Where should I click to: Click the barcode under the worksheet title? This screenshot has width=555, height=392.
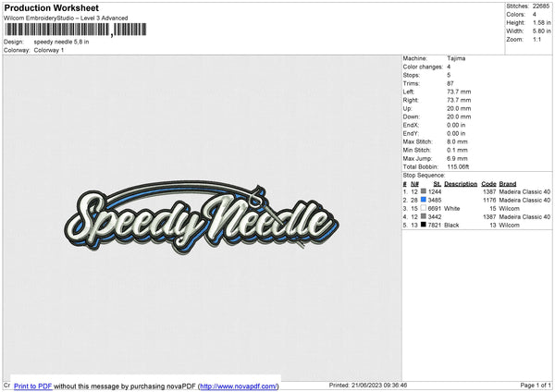coord(76,30)
